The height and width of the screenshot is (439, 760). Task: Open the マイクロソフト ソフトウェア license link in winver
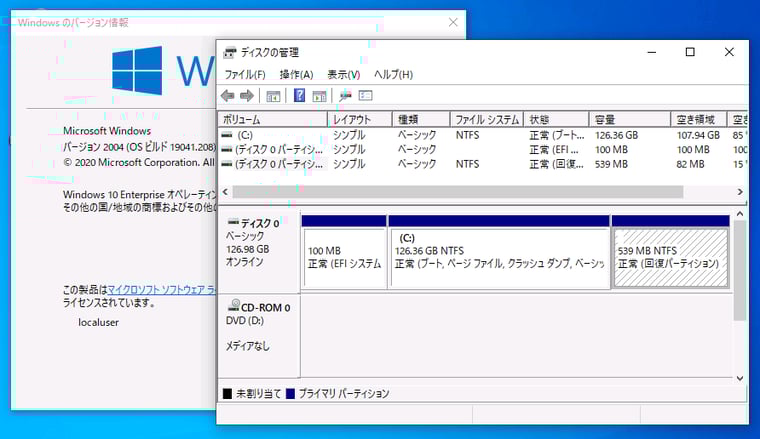pos(161,290)
